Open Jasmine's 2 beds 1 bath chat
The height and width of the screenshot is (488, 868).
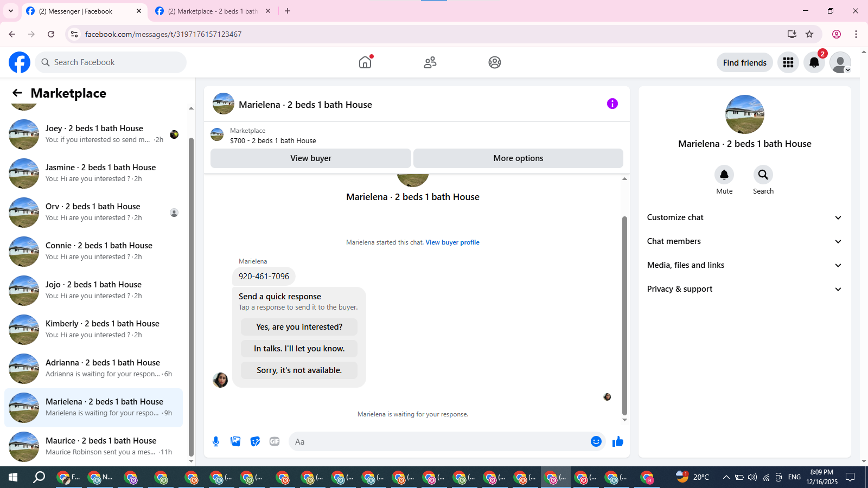coord(93,174)
